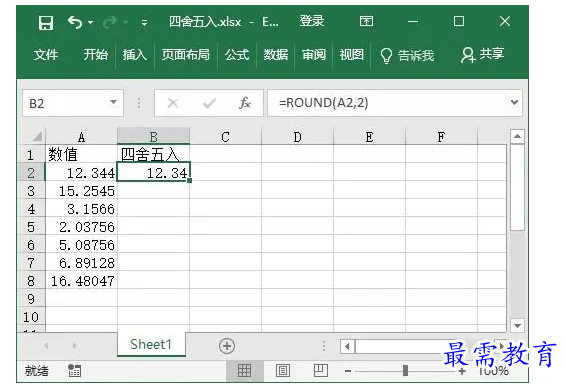Click cell with value 12.344
565x386 pixels.
[x=81, y=173]
